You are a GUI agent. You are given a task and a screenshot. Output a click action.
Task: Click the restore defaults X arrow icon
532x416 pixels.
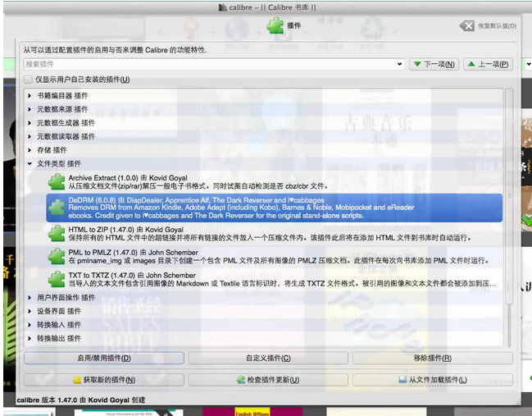(467, 25)
